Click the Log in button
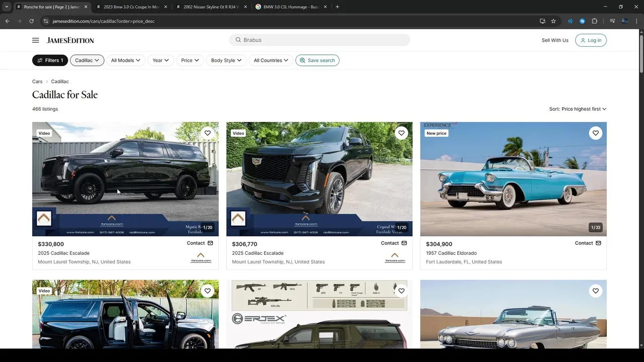Viewport: 644px width, 362px height. (x=591, y=40)
